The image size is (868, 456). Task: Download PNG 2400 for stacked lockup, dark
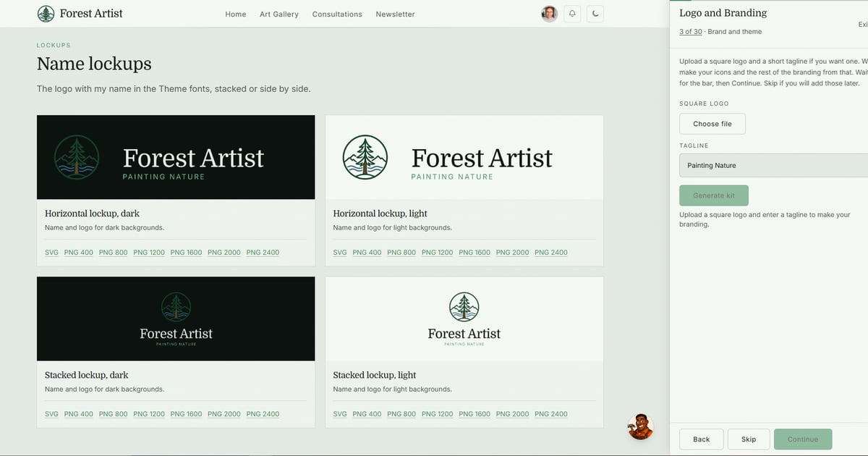pyautogui.click(x=263, y=414)
